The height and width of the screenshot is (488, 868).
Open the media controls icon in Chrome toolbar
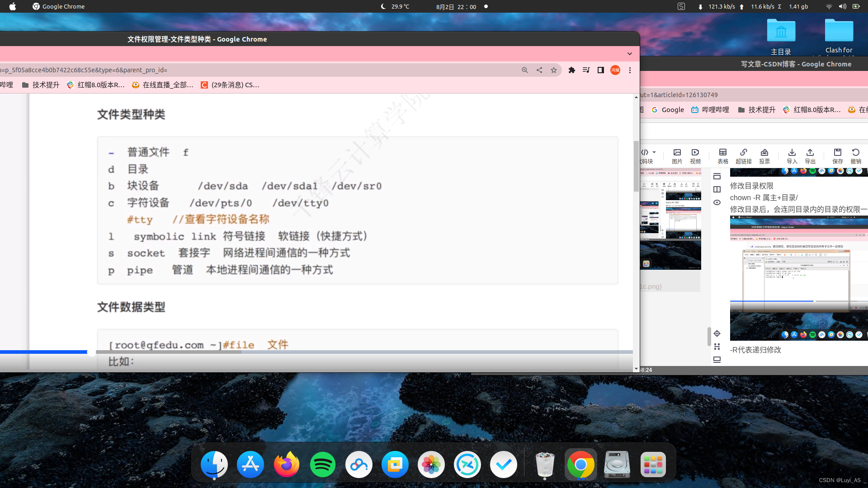click(x=586, y=70)
